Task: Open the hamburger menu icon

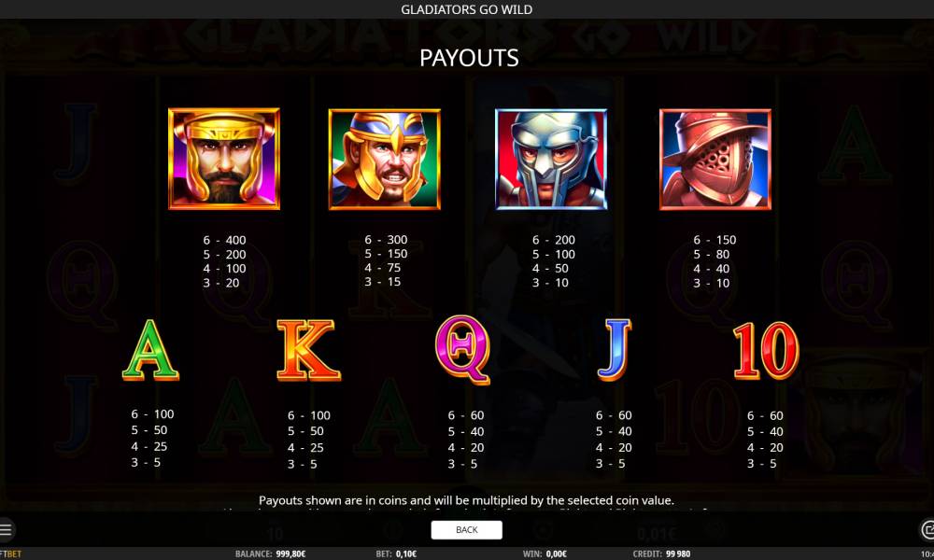Action: (x=6, y=529)
